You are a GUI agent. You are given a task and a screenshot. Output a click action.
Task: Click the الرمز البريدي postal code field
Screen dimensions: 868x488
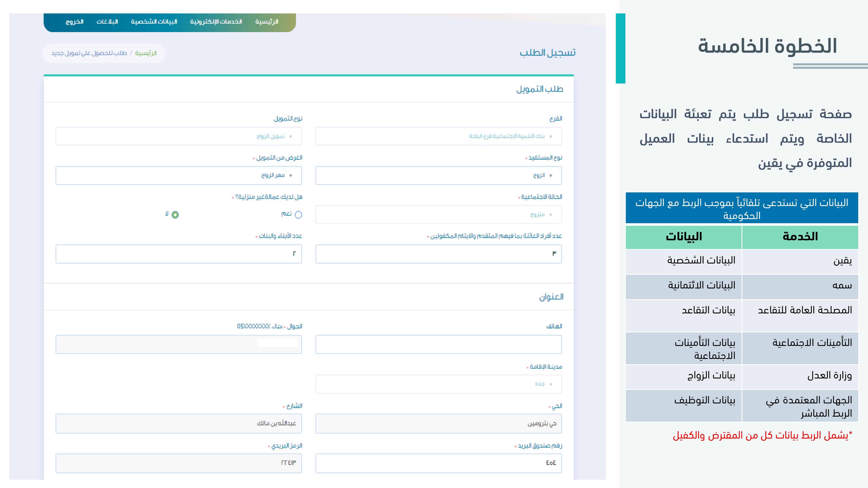coord(179,463)
